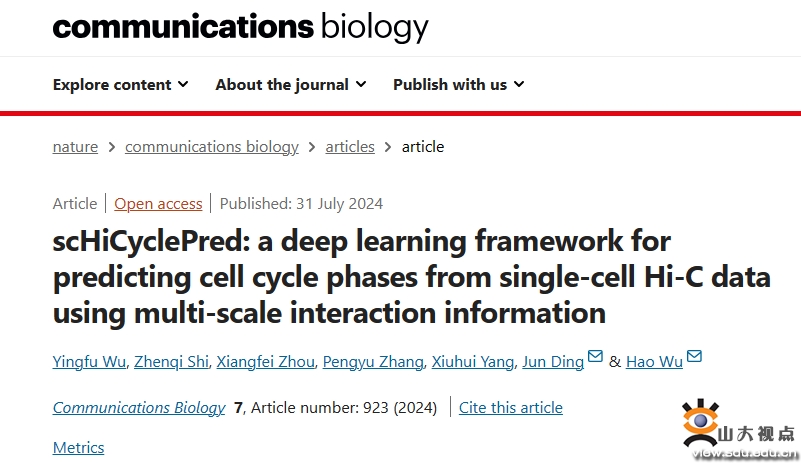
Task: Click envelope icon next to Jun Ding
Action: [x=595, y=357]
